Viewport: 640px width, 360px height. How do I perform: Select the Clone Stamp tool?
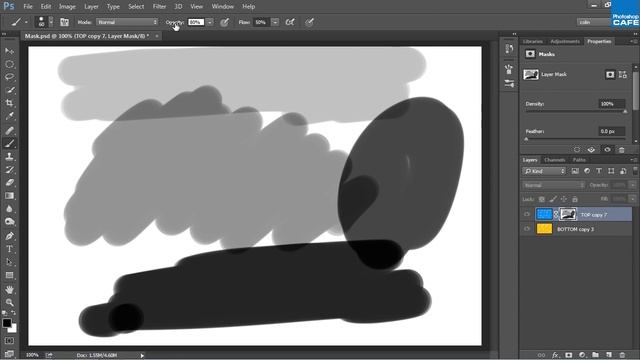[9, 157]
